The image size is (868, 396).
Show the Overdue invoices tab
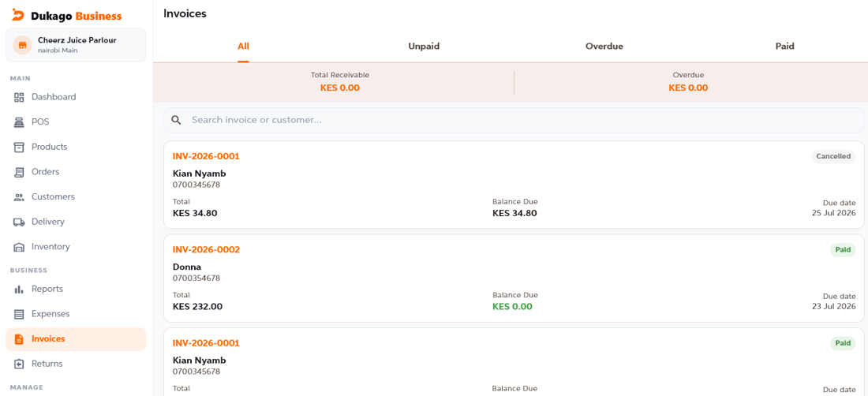click(604, 47)
